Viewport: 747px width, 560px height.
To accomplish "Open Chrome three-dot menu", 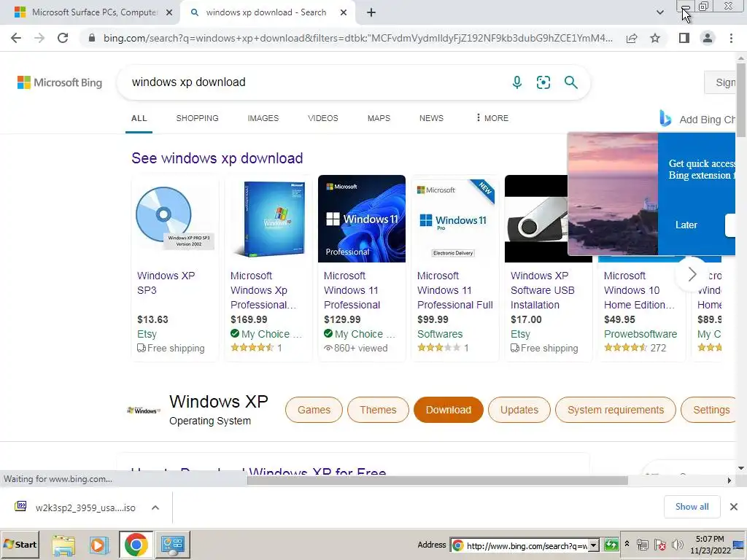I will [x=731, y=38].
